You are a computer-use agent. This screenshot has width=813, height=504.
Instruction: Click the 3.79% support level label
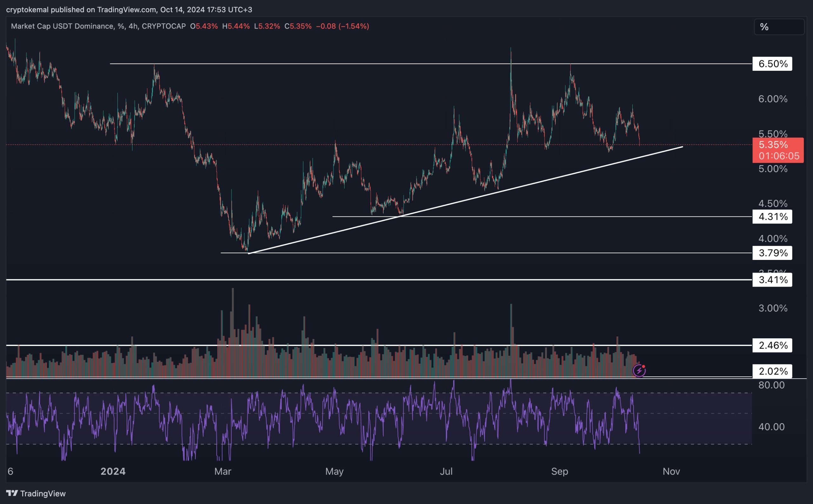(772, 253)
